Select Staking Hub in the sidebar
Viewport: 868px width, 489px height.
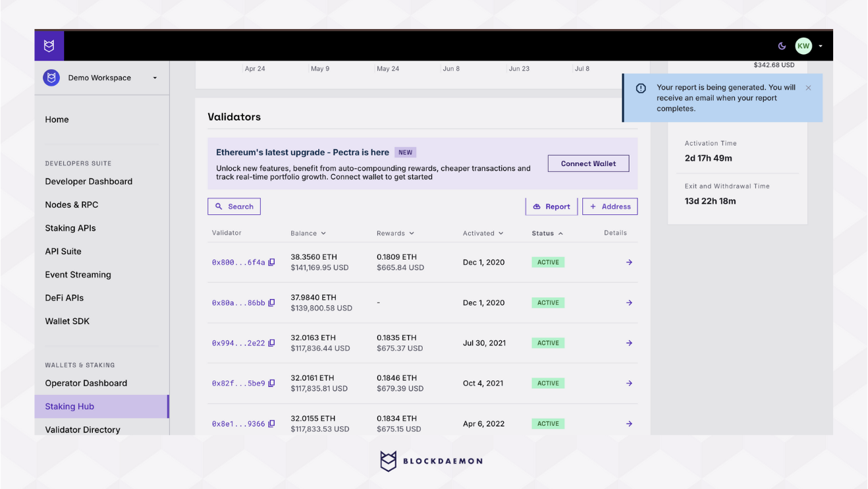[x=101, y=407]
